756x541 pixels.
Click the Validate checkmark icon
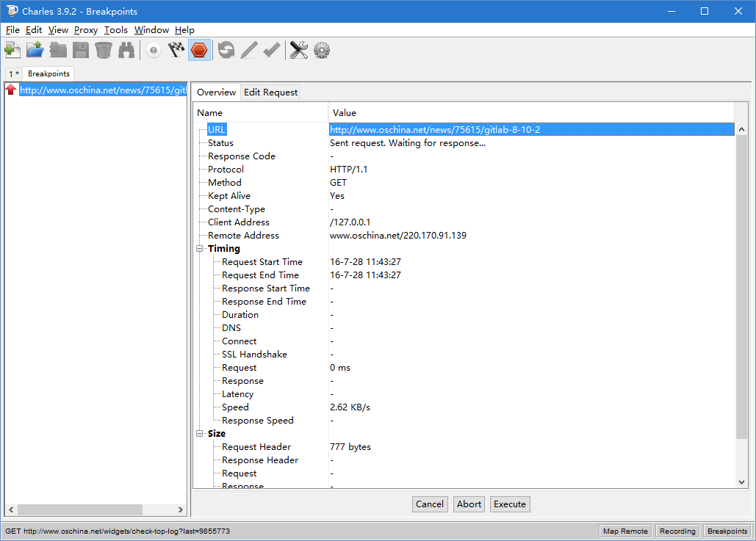tap(271, 50)
